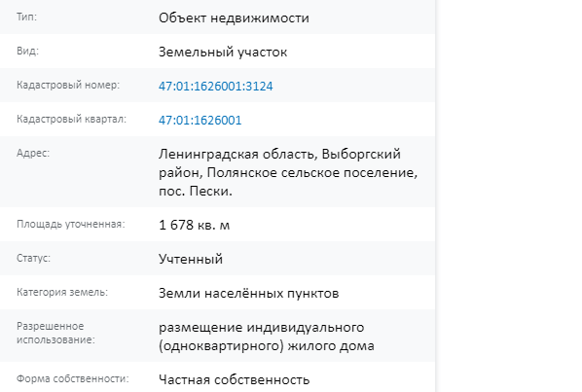Image resolution: width=582 pixels, height=392 pixels.
Task: Click the label 'Площадь уточненная:'
Action: (70, 224)
